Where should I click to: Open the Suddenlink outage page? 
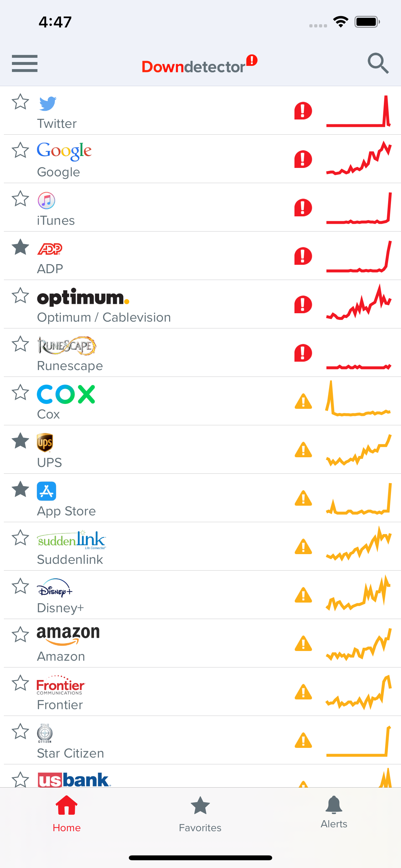(x=70, y=559)
